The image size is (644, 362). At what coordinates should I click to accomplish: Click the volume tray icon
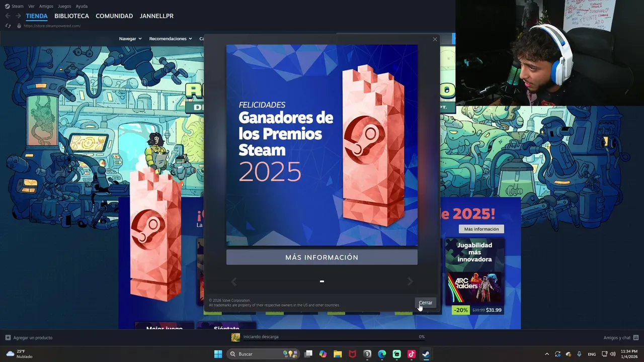click(x=613, y=354)
